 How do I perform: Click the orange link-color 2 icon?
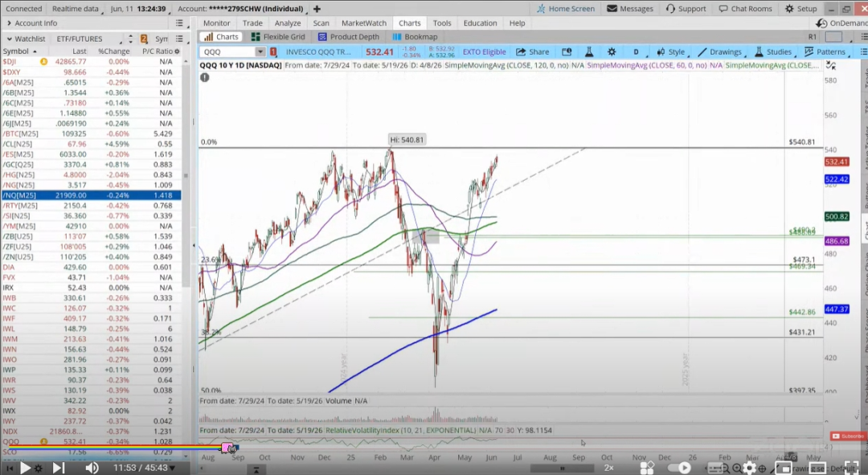click(x=144, y=39)
